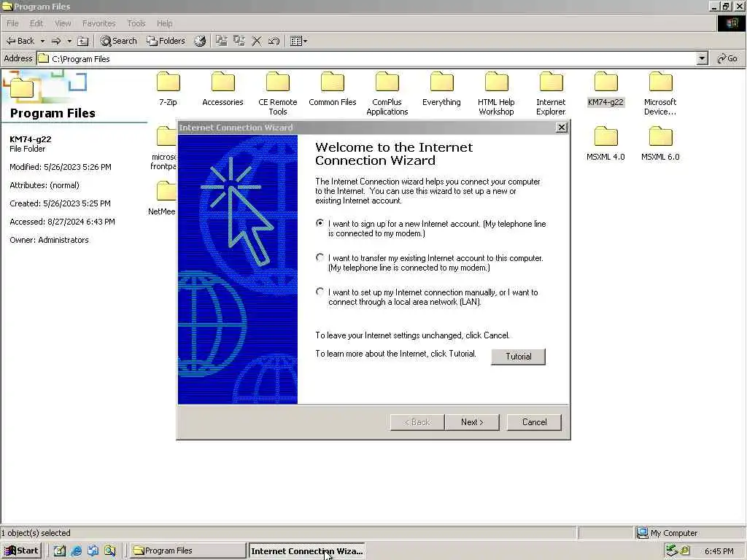Click the 6:45 PM system clock
This screenshot has height=560, width=747.
click(x=719, y=551)
